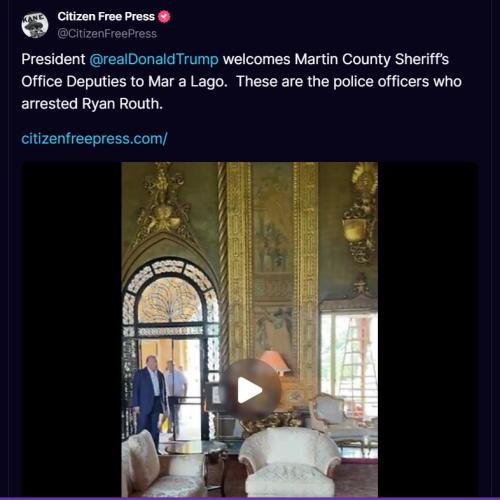
Task: Play the Mar a Lago video
Action: coord(250,390)
